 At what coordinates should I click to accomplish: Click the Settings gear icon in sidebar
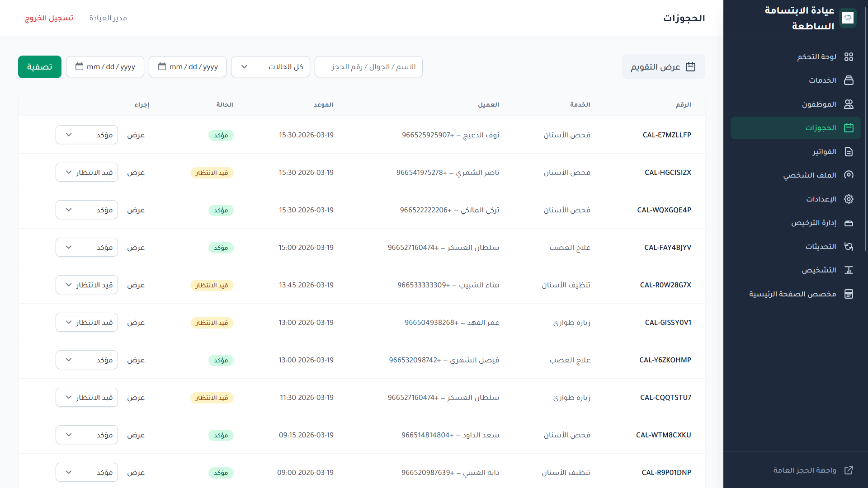(849, 199)
